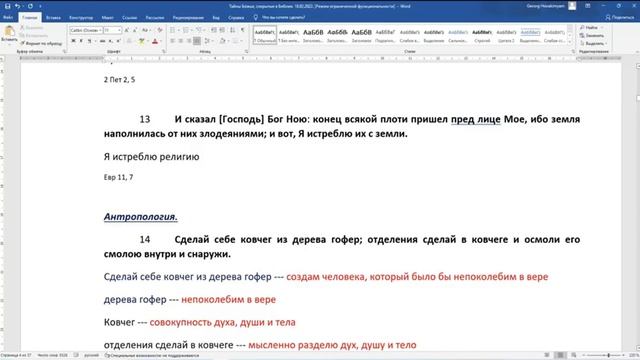This screenshot has height=360, width=640.
Task: Click the underlined heading Антропология.
Action: pos(140,217)
